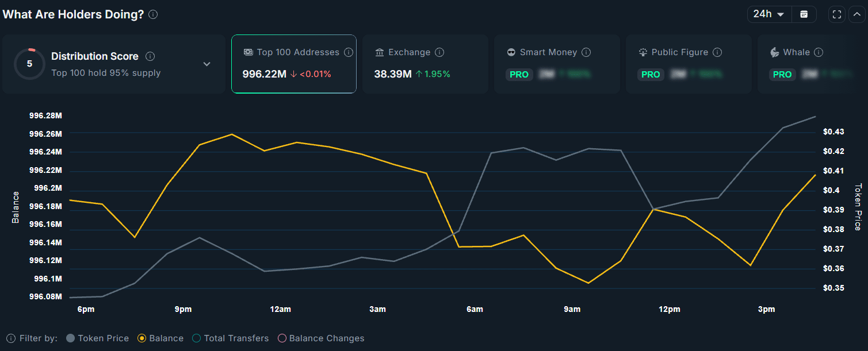The width and height of the screenshot is (868, 351).
Task: Click the Balance filter color dot
Action: [x=142, y=338]
